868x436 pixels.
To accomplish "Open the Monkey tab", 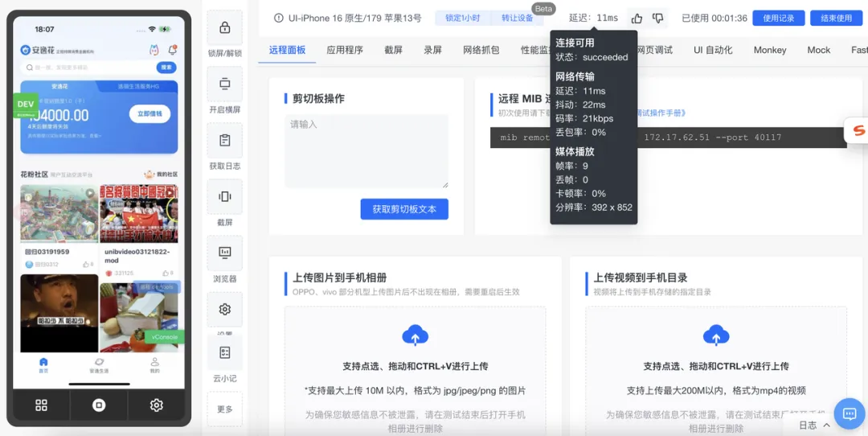I will click(770, 50).
